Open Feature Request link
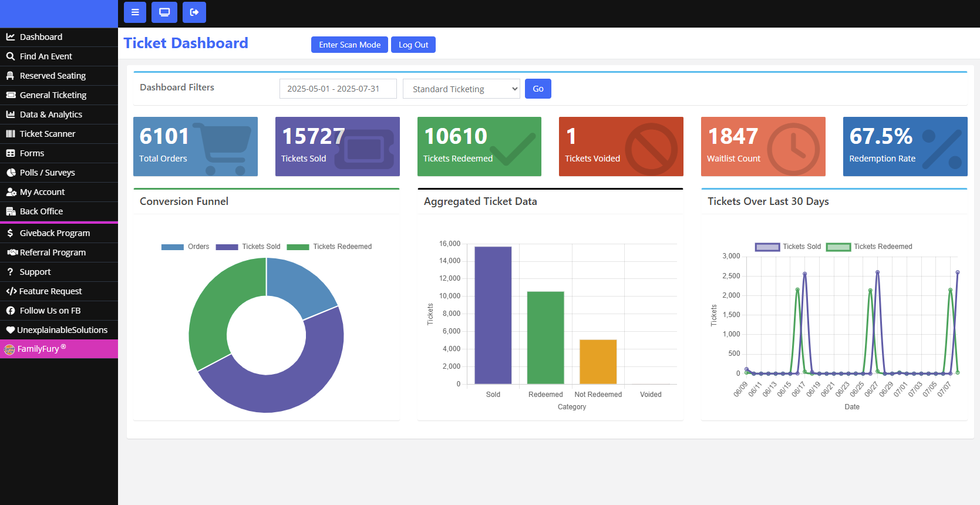This screenshot has height=505, width=980. 59,291
